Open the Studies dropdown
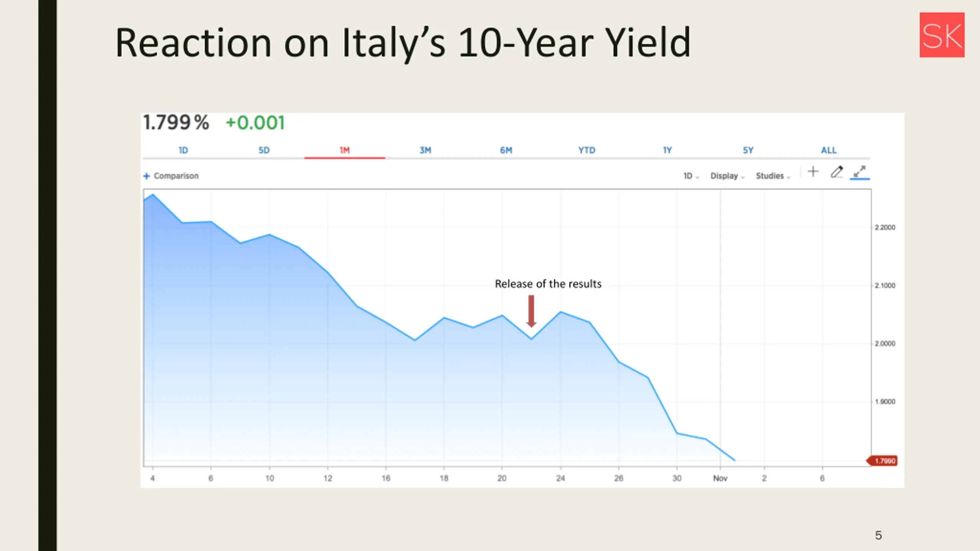980x551 pixels. point(773,176)
